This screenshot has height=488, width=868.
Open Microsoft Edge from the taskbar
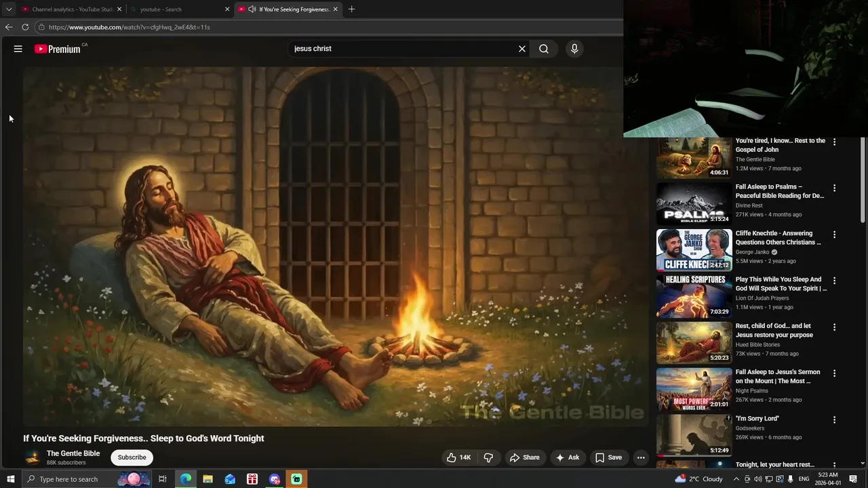point(186,479)
